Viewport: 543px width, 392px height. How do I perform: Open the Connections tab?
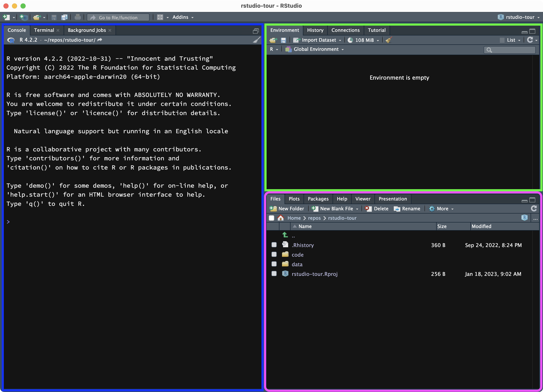pyautogui.click(x=345, y=30)
